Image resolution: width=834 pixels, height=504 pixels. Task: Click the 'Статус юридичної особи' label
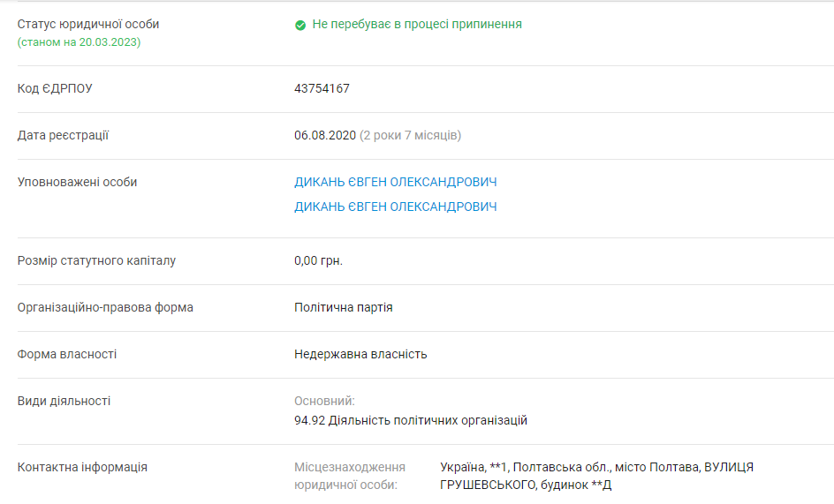(88, 24)
